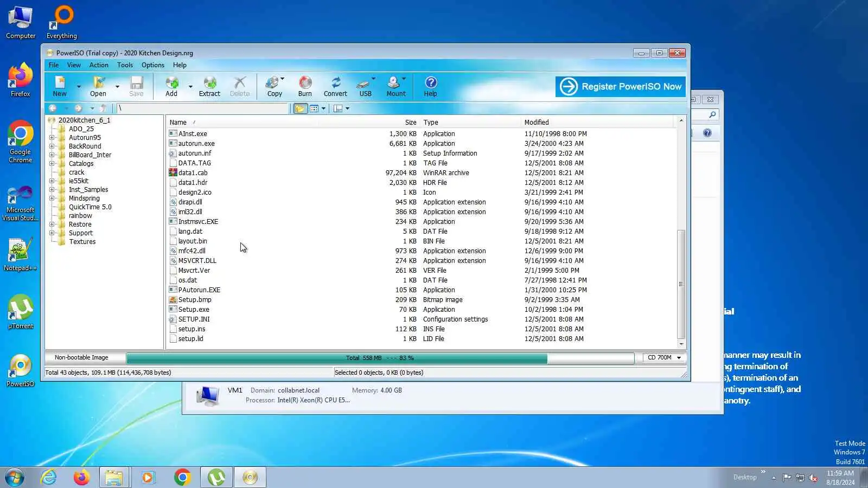868x488 pixels.
Task: Open the view mode dropdown arrow
Action: coord(324,108)
